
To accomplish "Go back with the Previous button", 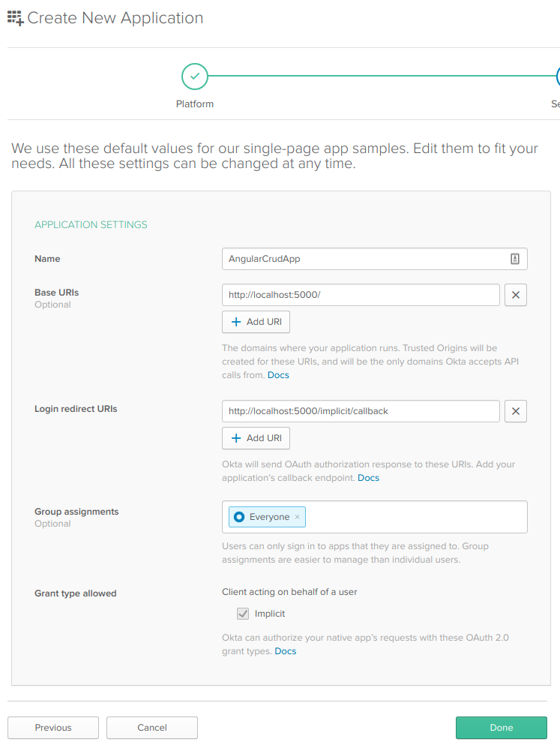I will (x=53, y=728).
